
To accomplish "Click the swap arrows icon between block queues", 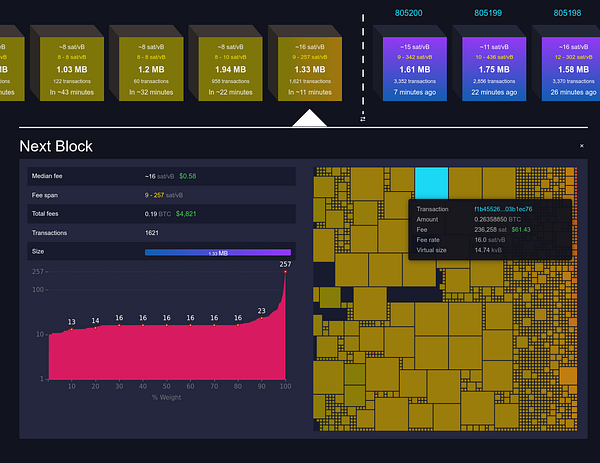I will click(x=361, y=116).
